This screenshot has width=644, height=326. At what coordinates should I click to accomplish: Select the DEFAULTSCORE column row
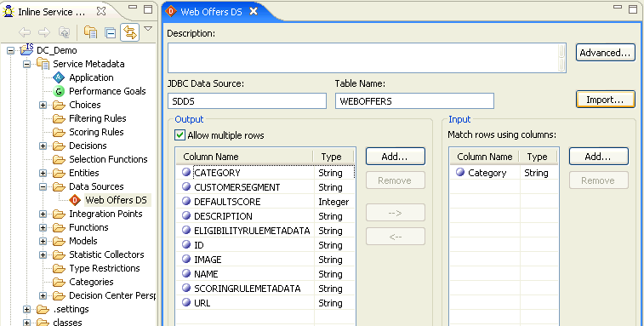[265, 202]
